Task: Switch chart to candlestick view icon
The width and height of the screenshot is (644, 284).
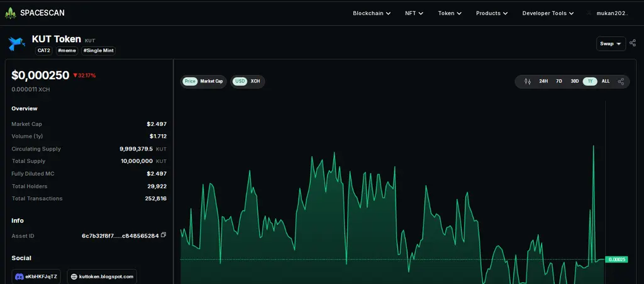Action: click(x=528, y=81)
